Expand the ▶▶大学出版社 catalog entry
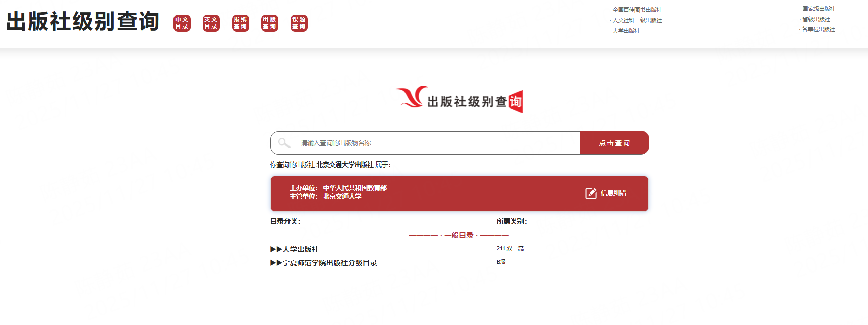Viewport: 868px width, 325px height. point(295,249)
